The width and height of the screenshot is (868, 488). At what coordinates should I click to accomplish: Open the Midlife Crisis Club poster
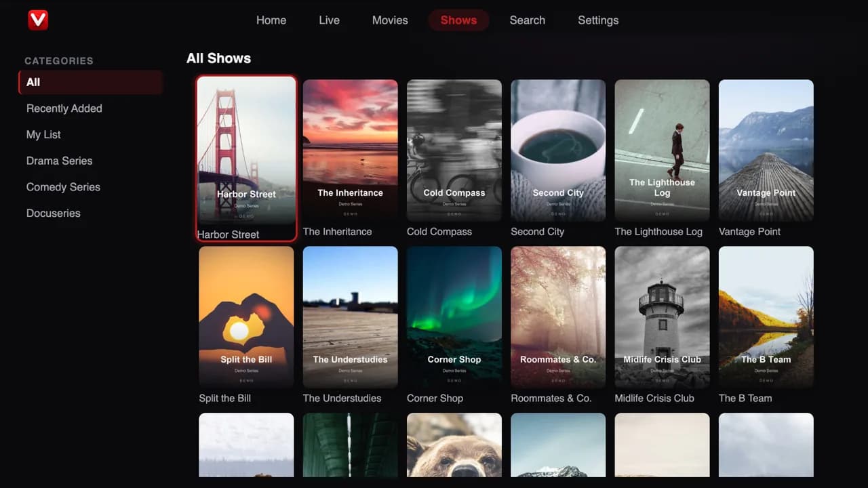tap(663, 317)
